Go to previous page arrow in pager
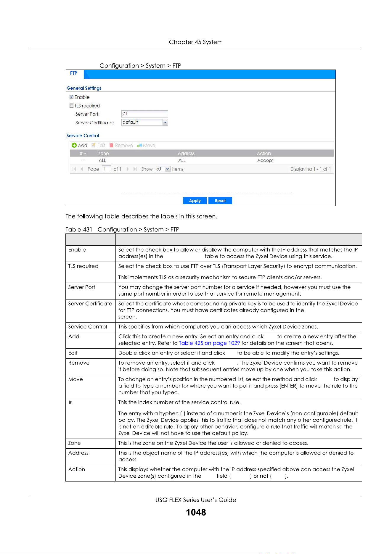This screenshot has height=554, width=392. click(82, 169)
